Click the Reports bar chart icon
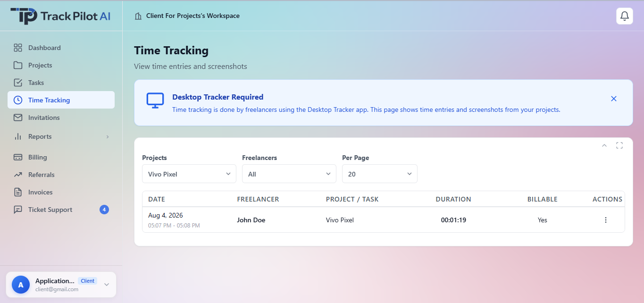Viewport: 644px width, 303px height. [18, 136]
